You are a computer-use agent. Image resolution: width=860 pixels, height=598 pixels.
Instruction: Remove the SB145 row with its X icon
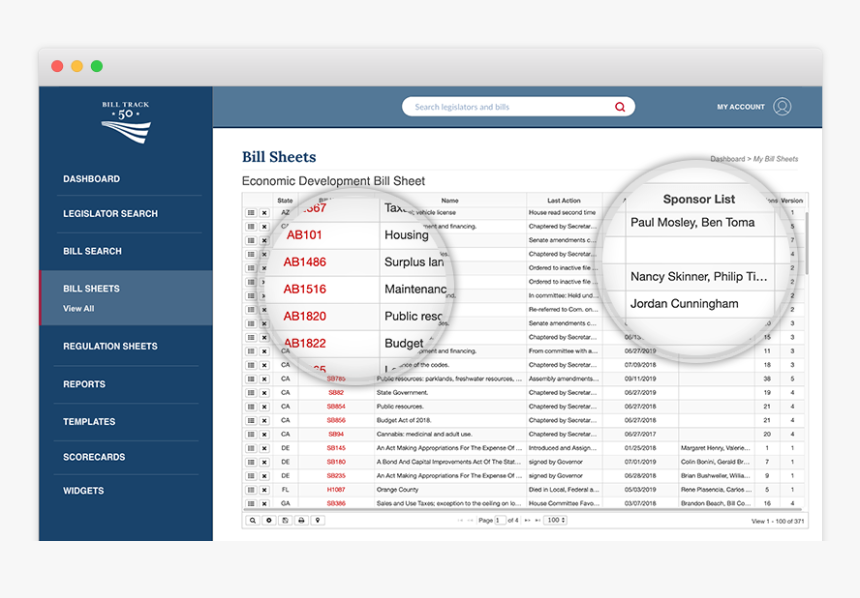point(264,448)
